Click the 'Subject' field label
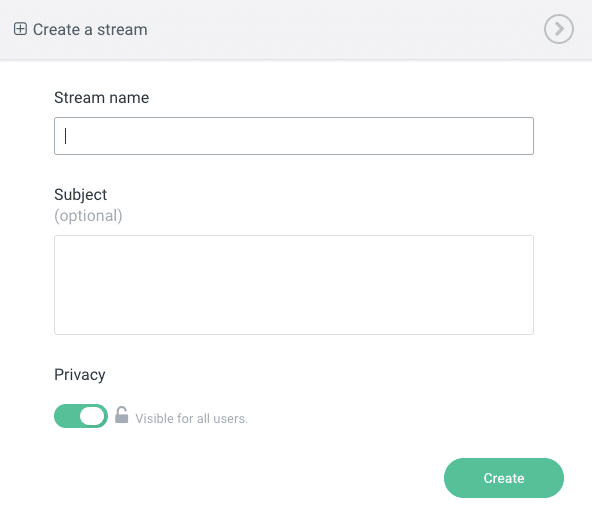The image size is (592, 521). 80,195
